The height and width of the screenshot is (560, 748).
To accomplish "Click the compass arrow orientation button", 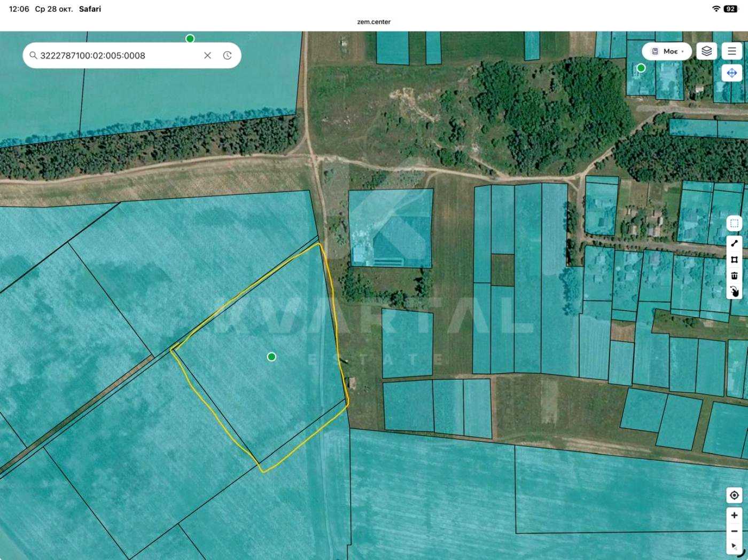I will 734,546.
